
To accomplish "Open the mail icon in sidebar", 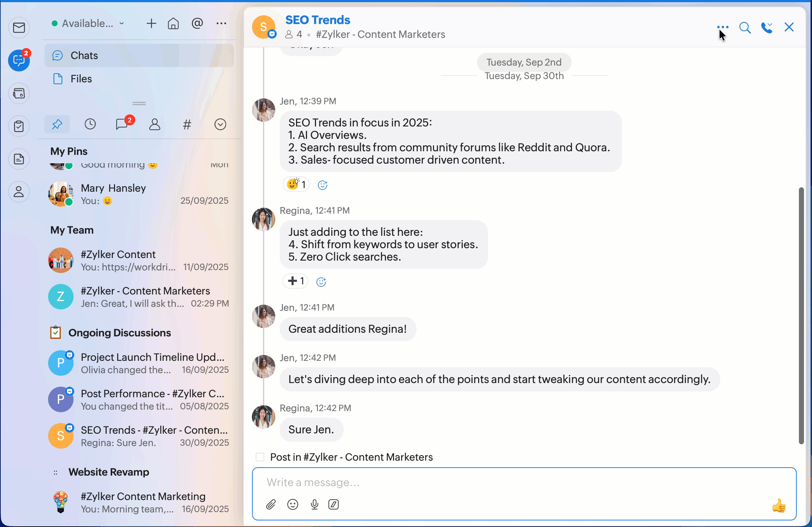I will point(19,28).
